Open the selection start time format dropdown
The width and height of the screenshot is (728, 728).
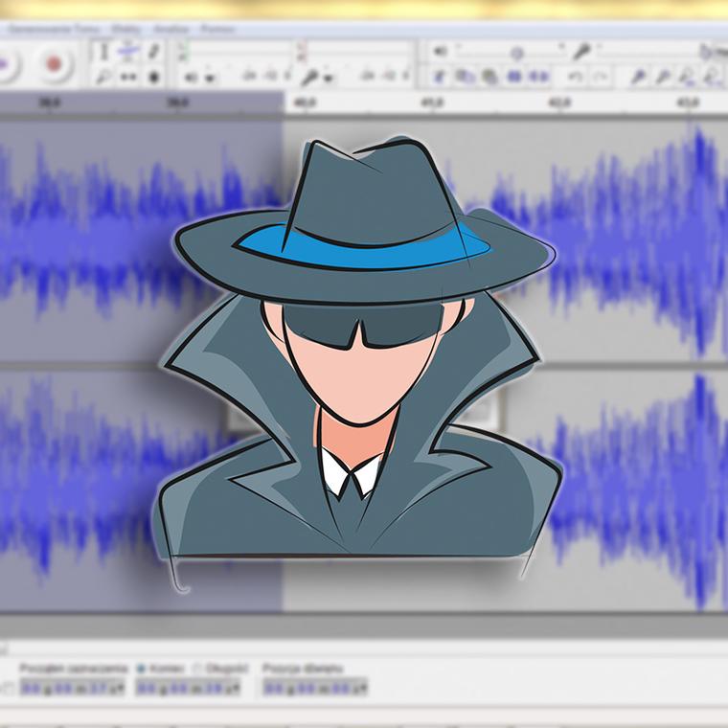(120, 688)
